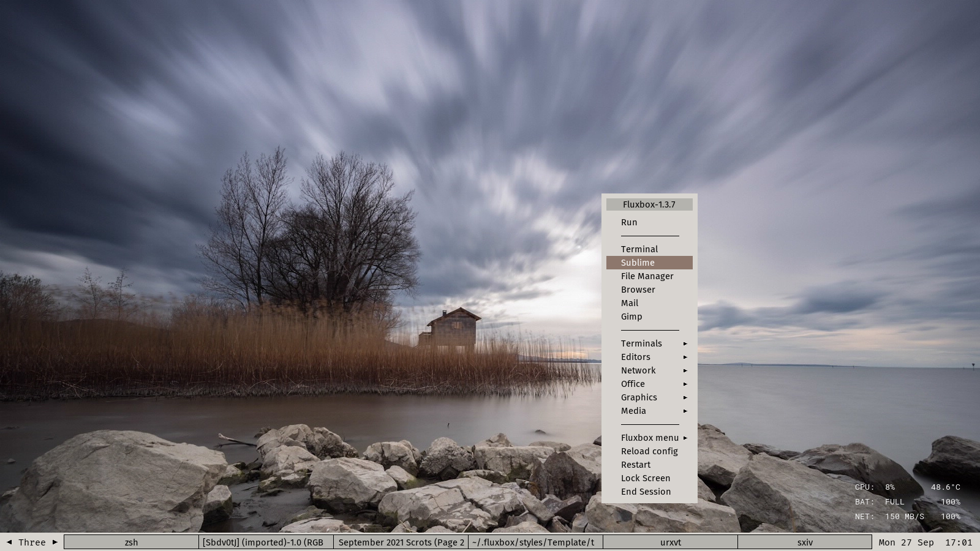Expand the Terminals submenu arrow
Viewport: 980px width, 551px height.
point(685,343)
